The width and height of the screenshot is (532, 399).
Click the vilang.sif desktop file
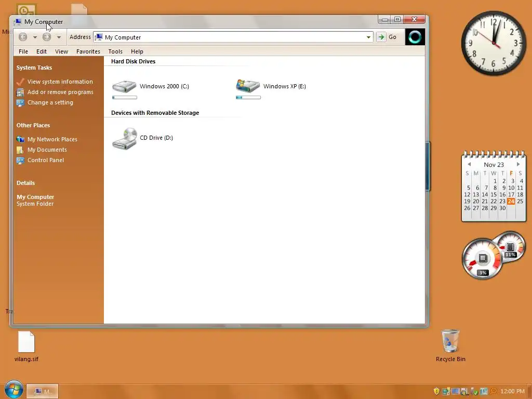(x=26, y=346)
